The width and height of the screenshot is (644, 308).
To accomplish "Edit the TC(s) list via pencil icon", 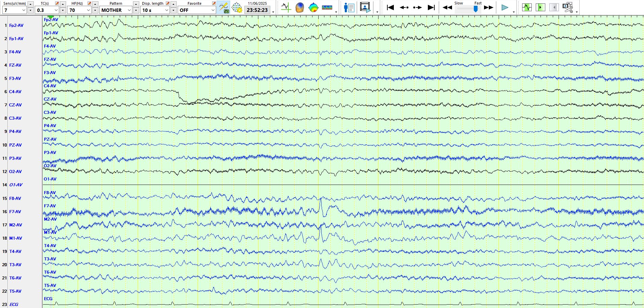I will tap(57, 3).
